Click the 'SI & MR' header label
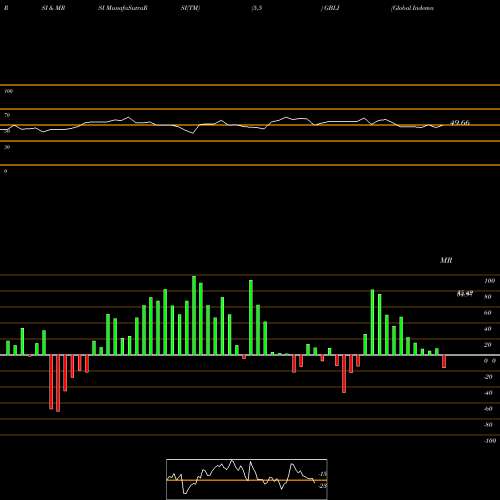Viewport: 500px width, 500px height. [x=53, y=8]
